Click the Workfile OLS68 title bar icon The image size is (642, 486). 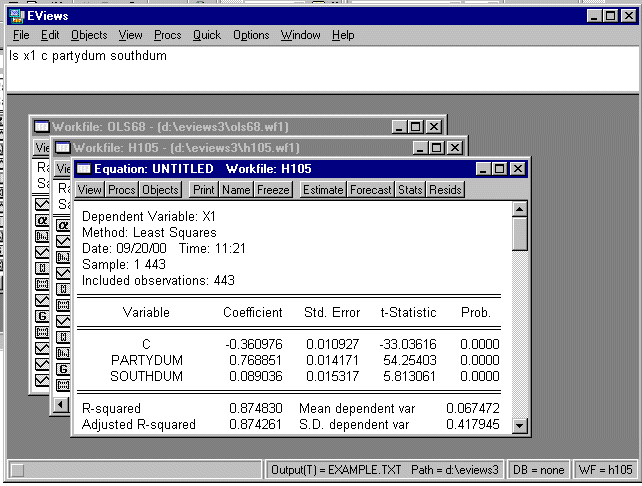(x=41, y=126)
